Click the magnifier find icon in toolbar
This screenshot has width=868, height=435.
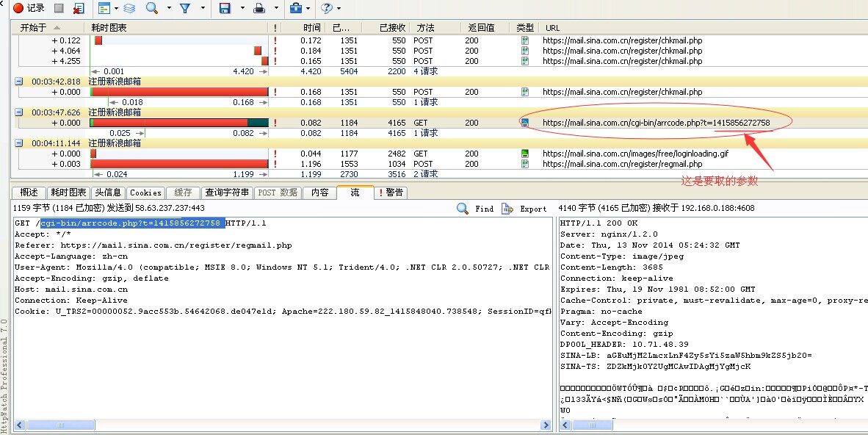[152, 8]
